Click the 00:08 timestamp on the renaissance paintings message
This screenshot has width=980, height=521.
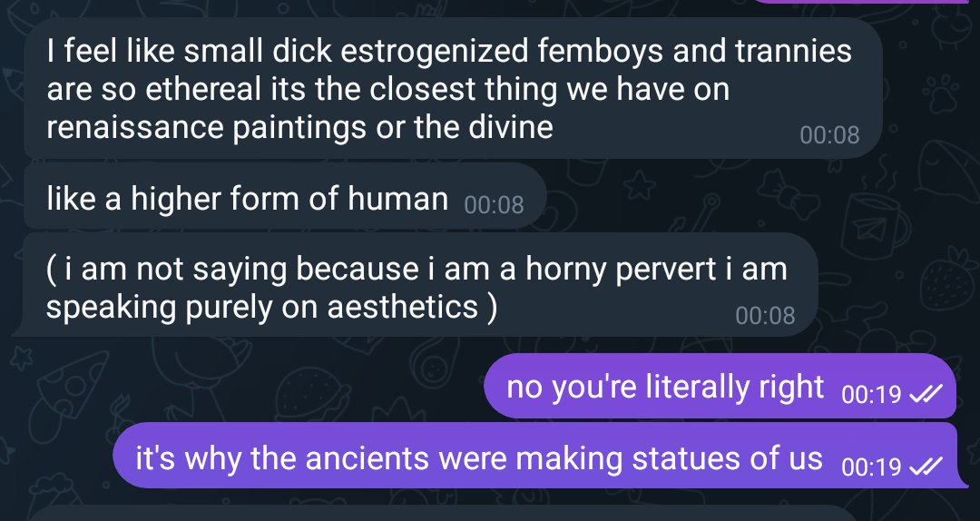point(829,135)
